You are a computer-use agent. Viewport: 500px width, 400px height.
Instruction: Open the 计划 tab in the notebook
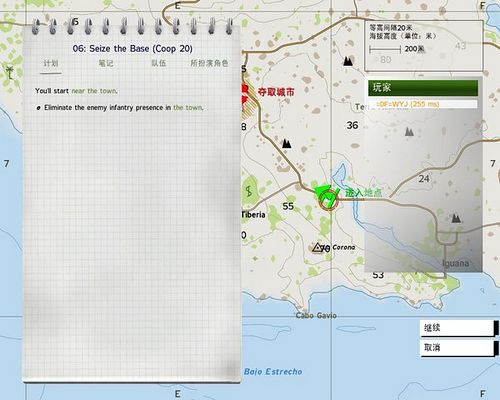pos(51,63)
